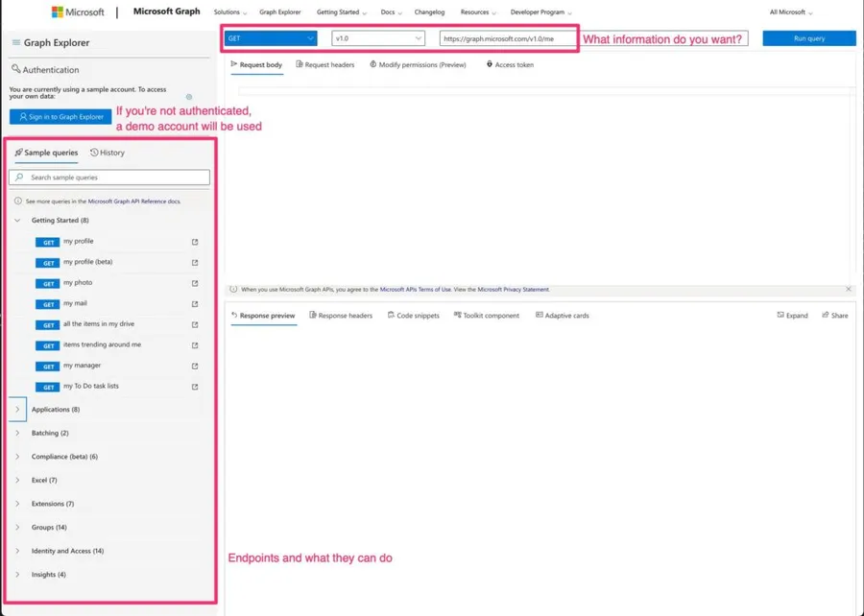Screen dimensions: 864x616
Task: Open external link icon for my photo
Action: 195,283
